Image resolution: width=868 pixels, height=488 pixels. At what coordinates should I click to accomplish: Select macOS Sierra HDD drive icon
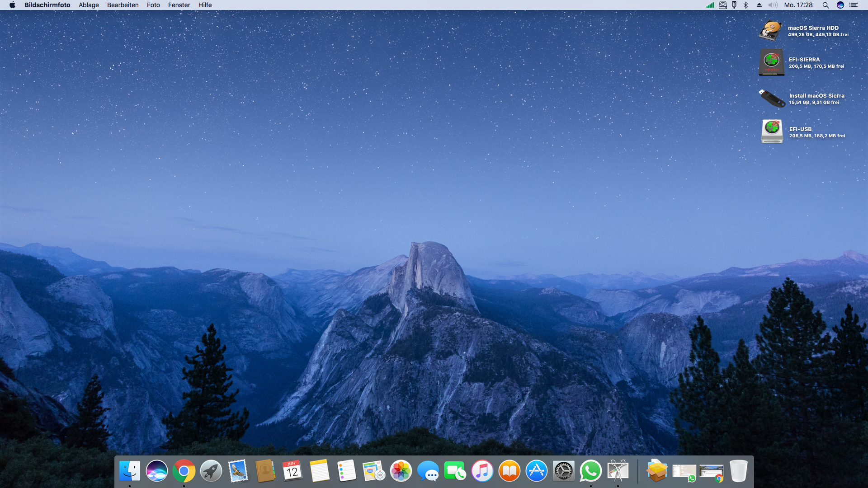click(771, 31)
